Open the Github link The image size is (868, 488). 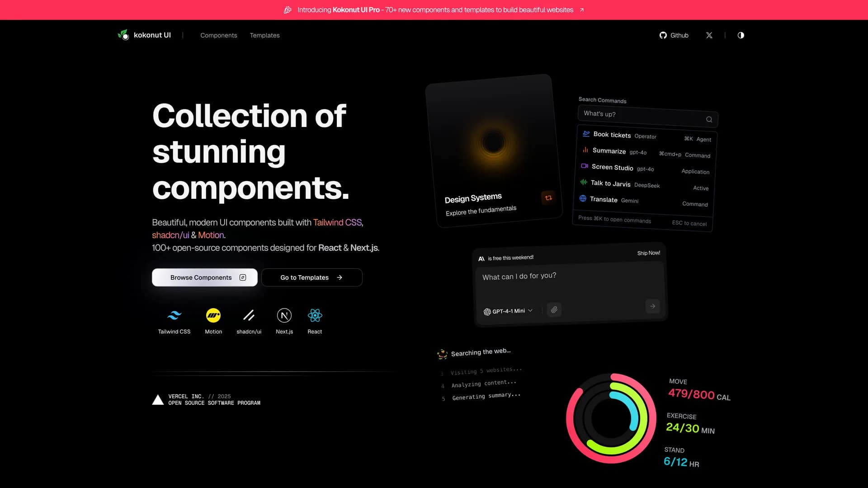(x=674, y=35)
